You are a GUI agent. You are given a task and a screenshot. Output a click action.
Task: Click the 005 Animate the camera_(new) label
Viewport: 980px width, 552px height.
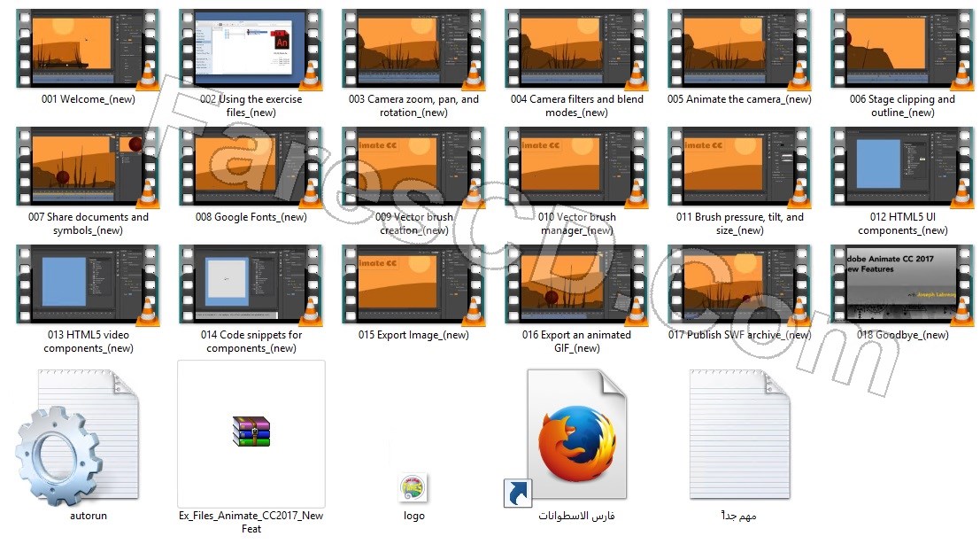[739, 99]
